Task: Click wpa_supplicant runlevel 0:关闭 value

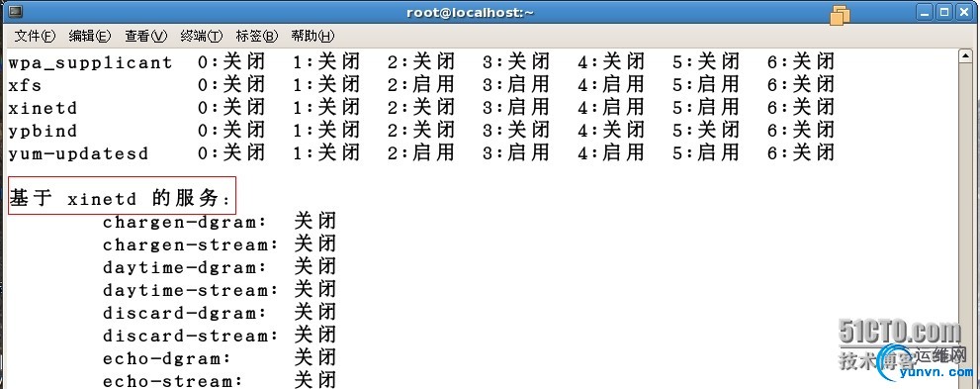Action: tap(231, 62)
